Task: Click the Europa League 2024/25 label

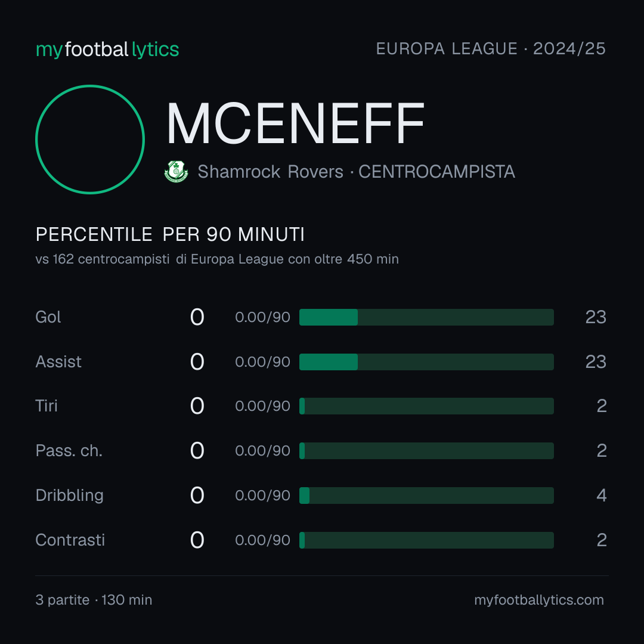Action: pyautogui.click(x=491, y=49)
